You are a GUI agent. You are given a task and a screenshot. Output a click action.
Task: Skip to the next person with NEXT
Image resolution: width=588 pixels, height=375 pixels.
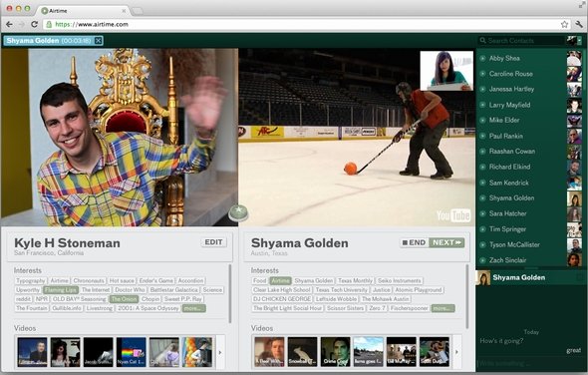[446, 243]
